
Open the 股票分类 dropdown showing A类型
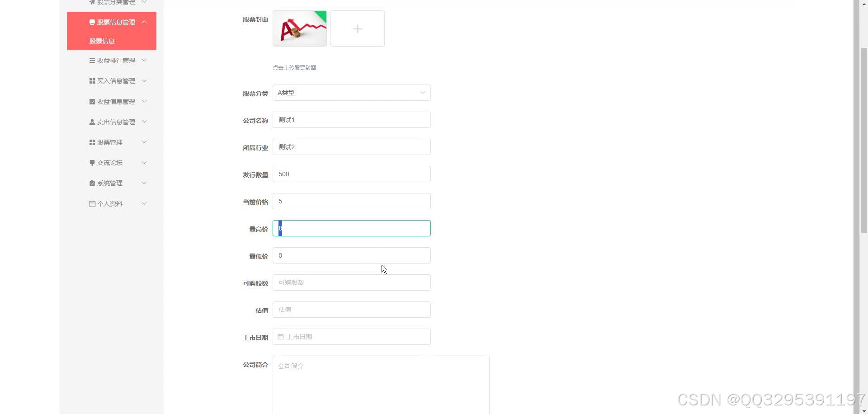[351, 93]
